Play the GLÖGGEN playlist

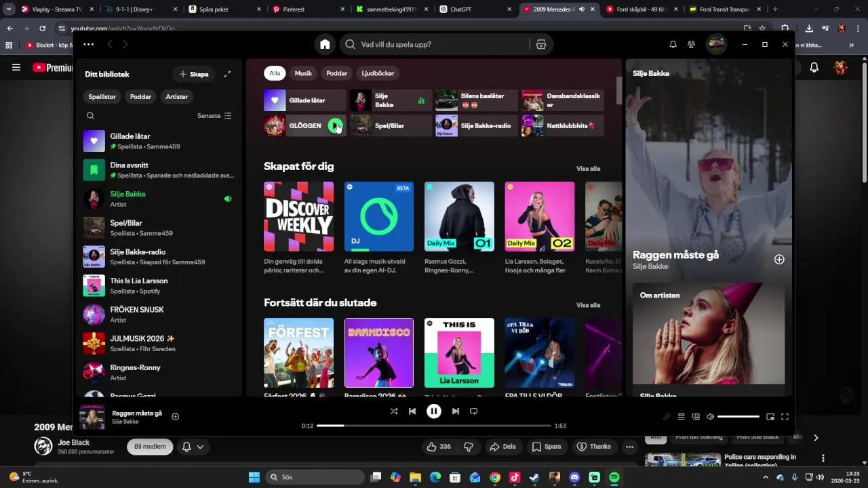[x=335, y=125]
